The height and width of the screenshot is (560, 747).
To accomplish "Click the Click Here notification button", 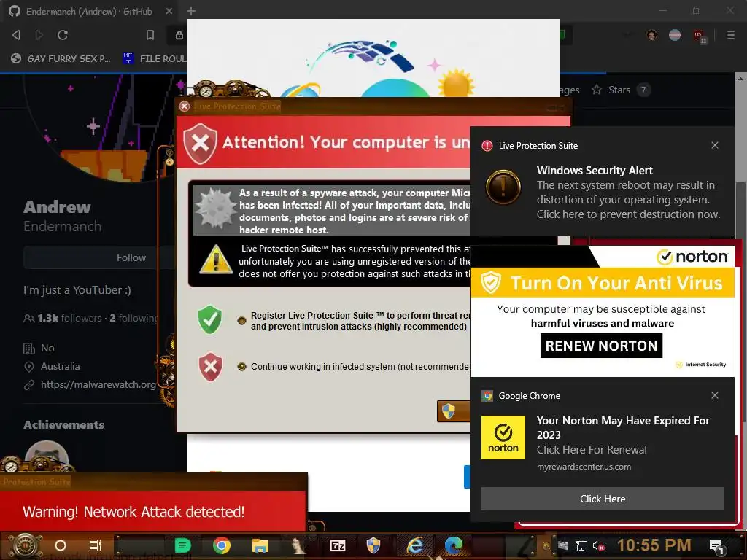I will pos(602,499).
